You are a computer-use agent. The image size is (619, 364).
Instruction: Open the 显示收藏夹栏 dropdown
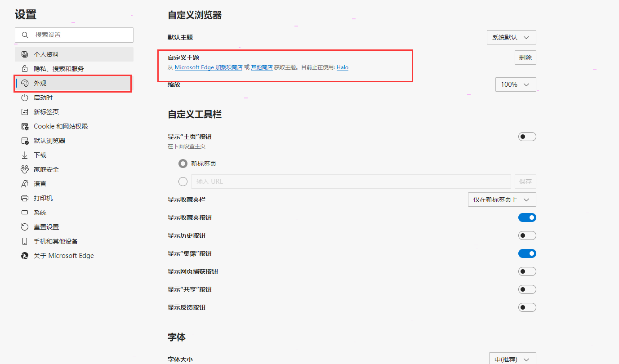502,199
